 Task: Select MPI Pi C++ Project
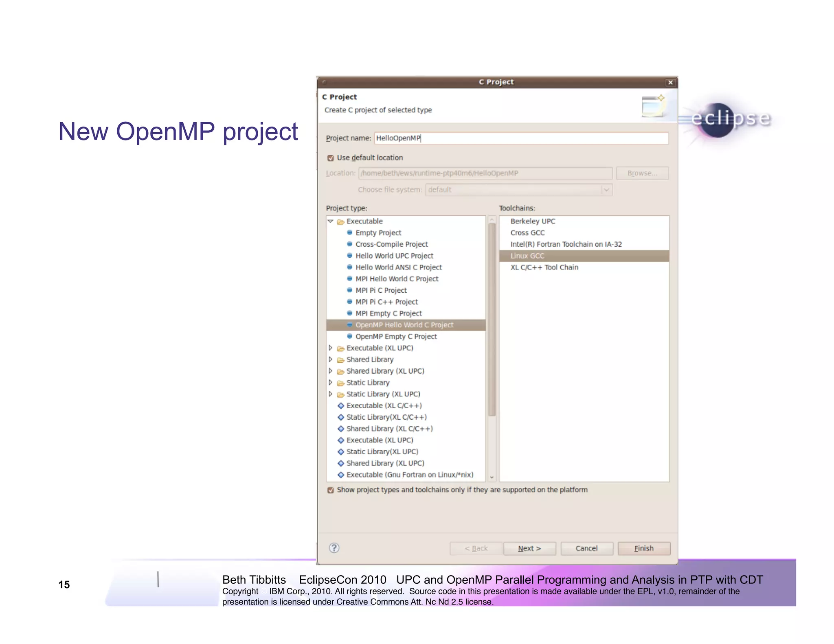[x=386, y=302]
